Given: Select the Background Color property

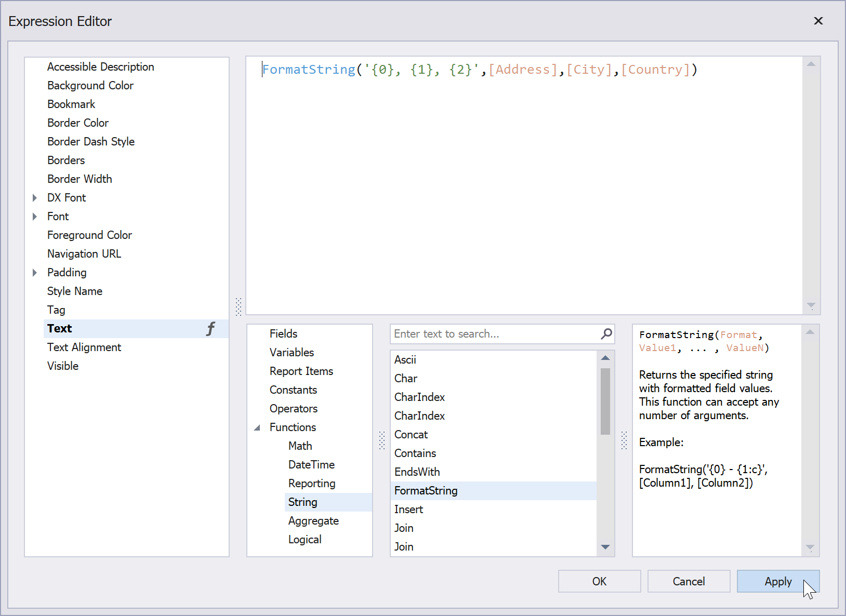Looking at the screenshot, I should click(90, 85).
